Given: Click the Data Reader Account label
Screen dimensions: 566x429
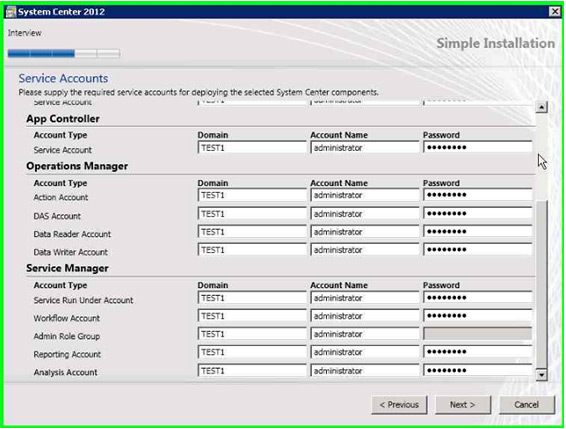Looking at the screenshot, I should [72, 234].
